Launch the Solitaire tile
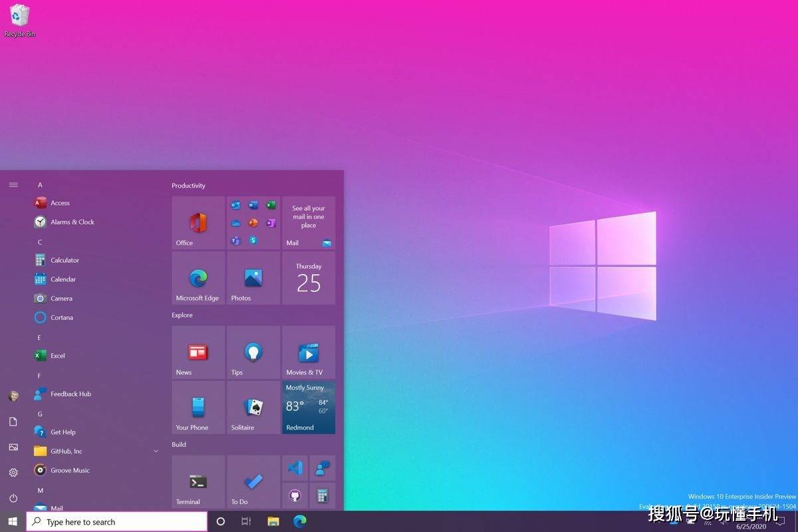 click(253, 408)
